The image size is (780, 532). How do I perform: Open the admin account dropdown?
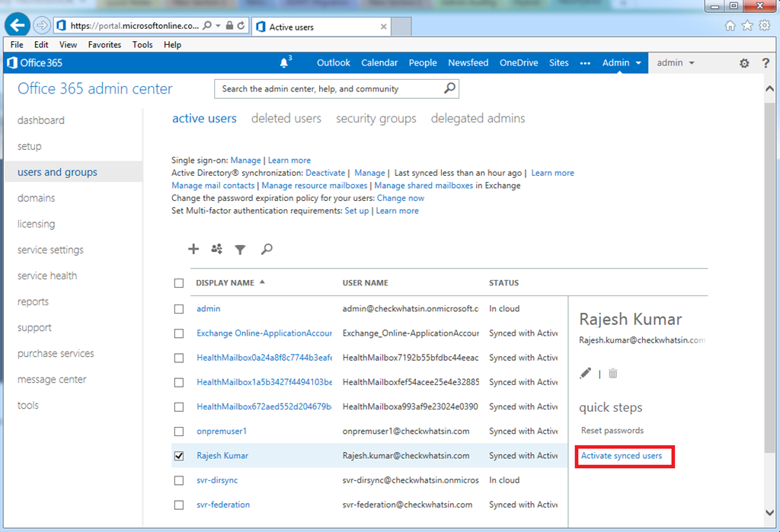676,62
